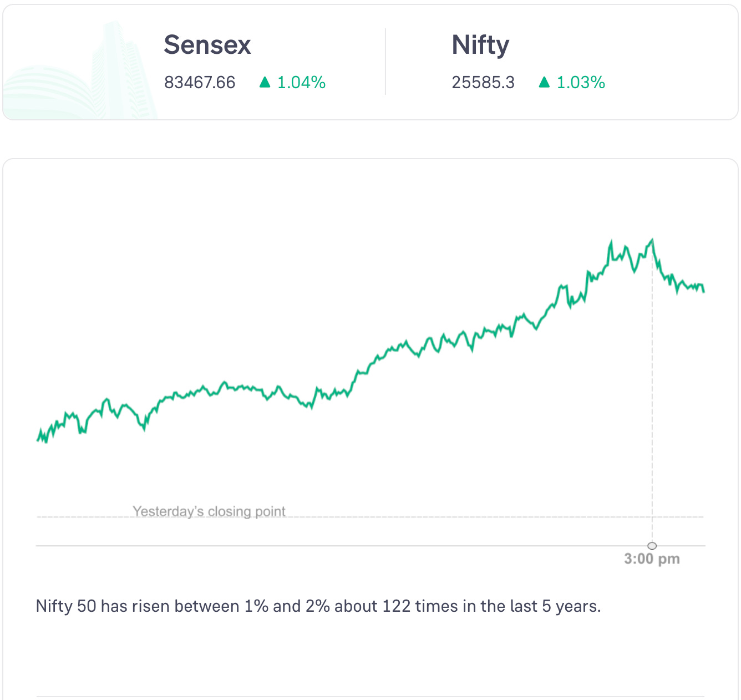Click the leftmost start of the green line
This screenshot has width=741, height=700.
[38, 440]
